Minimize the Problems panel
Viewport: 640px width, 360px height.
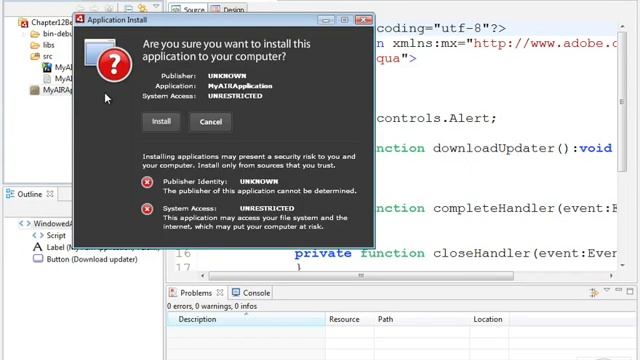[619, 290]
